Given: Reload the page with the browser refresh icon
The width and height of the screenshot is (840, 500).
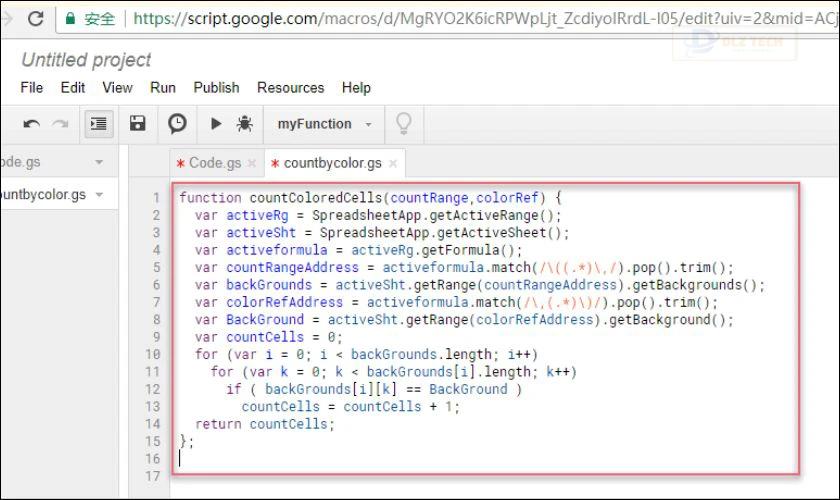Looking at the screenshot, I should click(x=35, y=19).
